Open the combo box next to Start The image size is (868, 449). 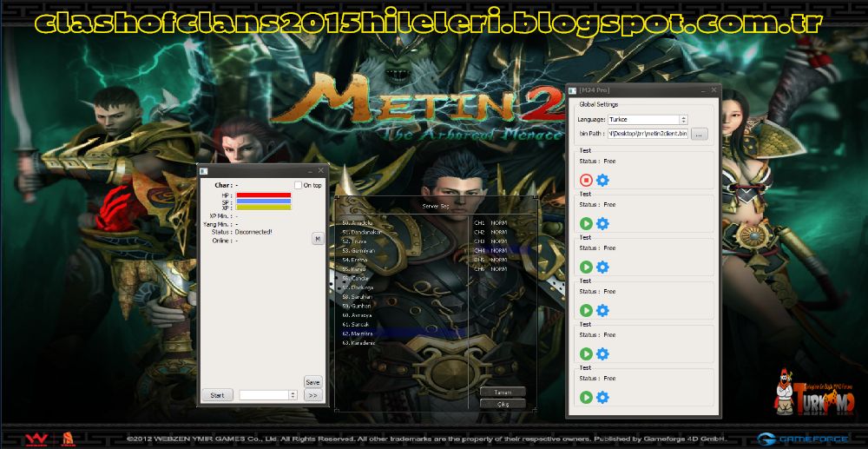click(x=268, y=395)
